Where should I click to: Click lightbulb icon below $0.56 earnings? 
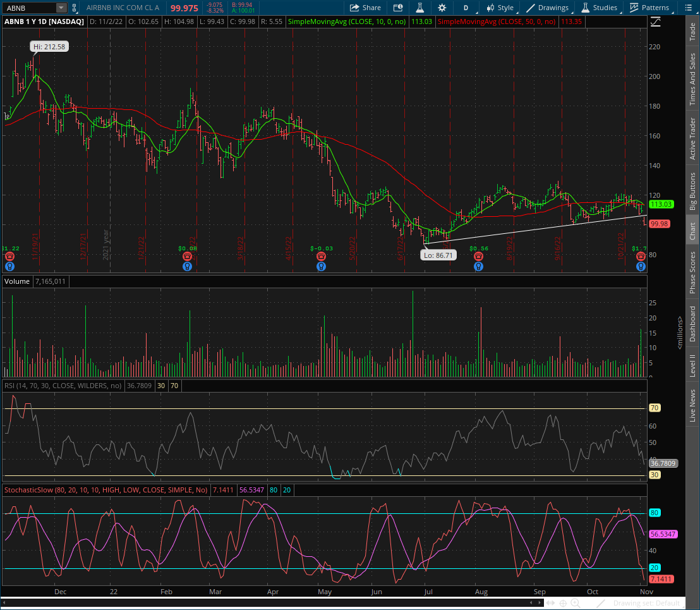(x=479, y=267)
